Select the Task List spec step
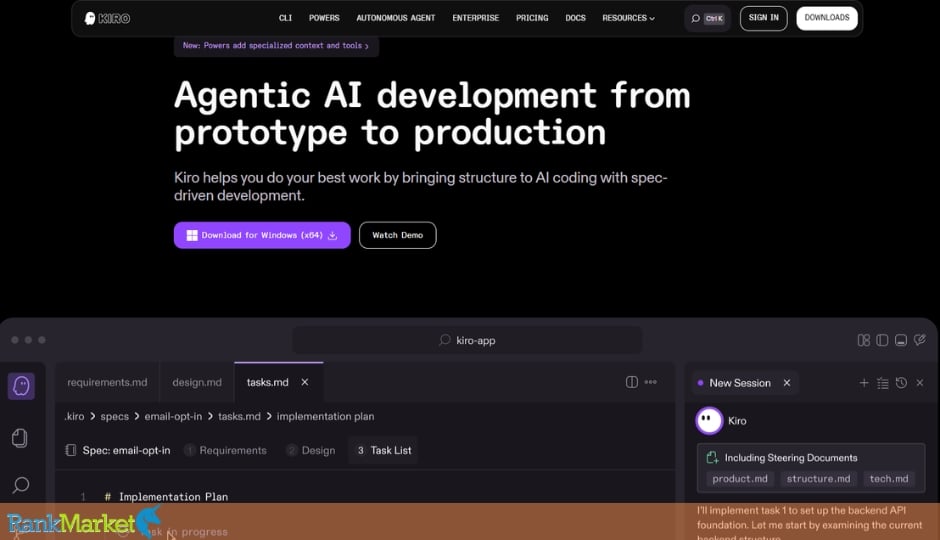940x540 pixels. tap(384, 451)
